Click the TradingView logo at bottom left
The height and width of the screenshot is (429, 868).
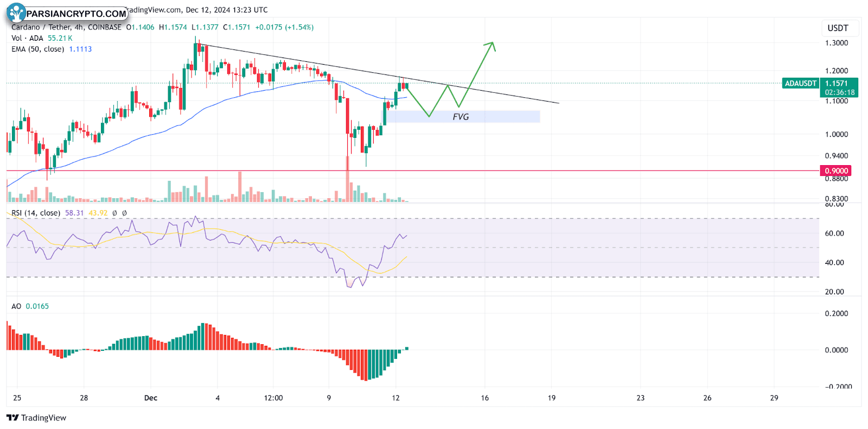tap(36, 418)
